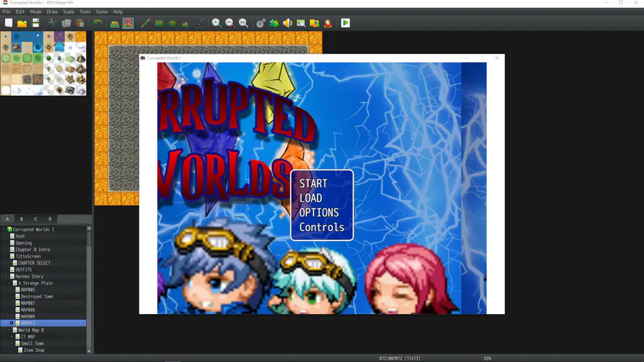This screenshot has height=362, width=644.
Task: Select the Pencil drawing tool
Action: pyautogui.click(x=145, y=23)
